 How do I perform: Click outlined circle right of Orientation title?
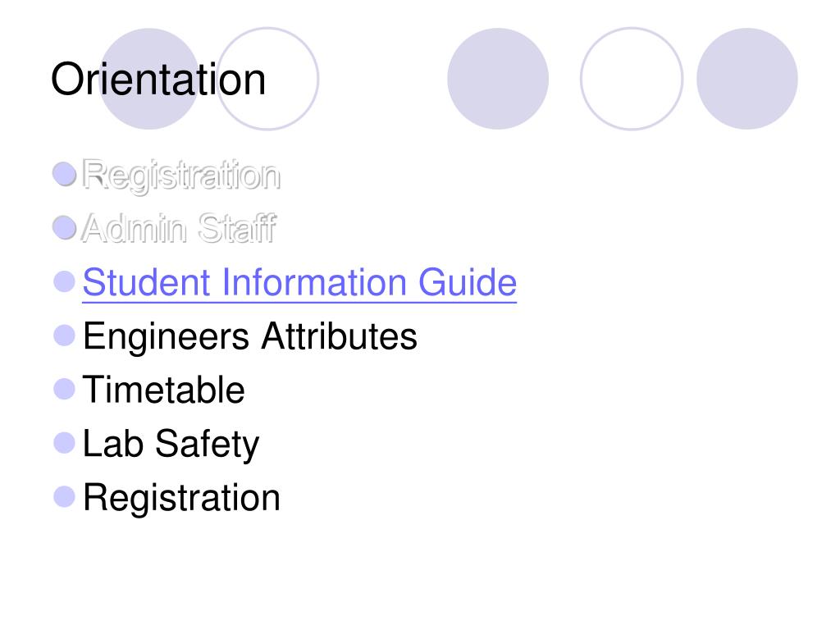[267, 79]
